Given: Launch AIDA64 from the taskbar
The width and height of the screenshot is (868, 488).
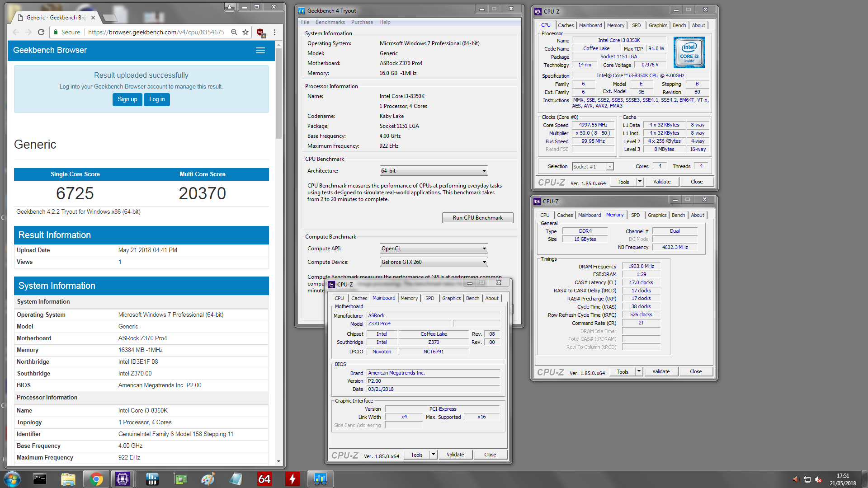Looking at the screenshot, I should pyautogui.click(x=264, y=479).
